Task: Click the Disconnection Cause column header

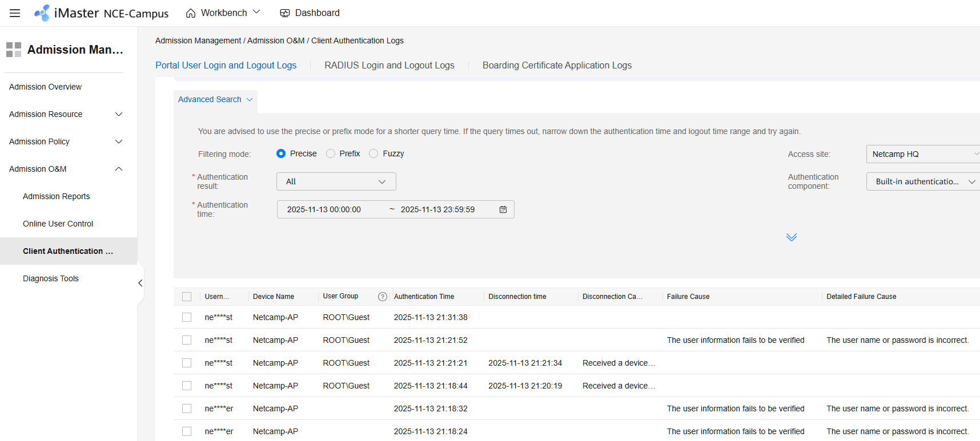Action: click(612, 297)
